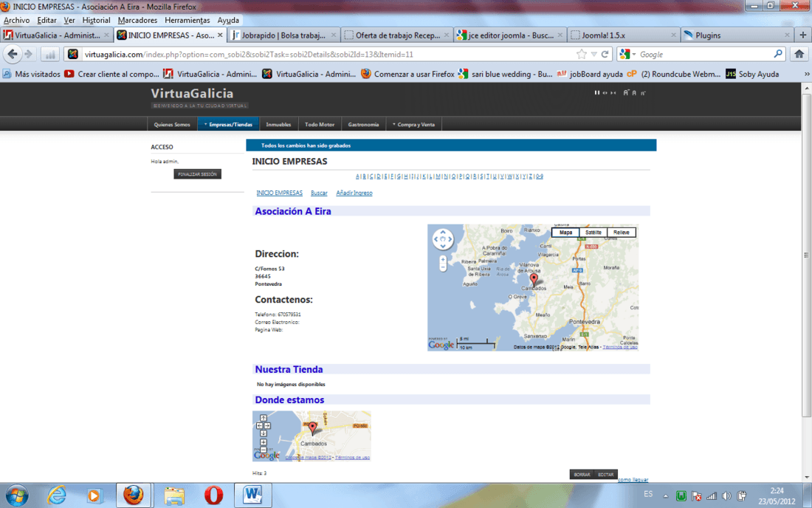This screenshot has height=508, width=812.
Task: Open Microsoft Word from the taskbar
Action: click(x=252, y=495)
